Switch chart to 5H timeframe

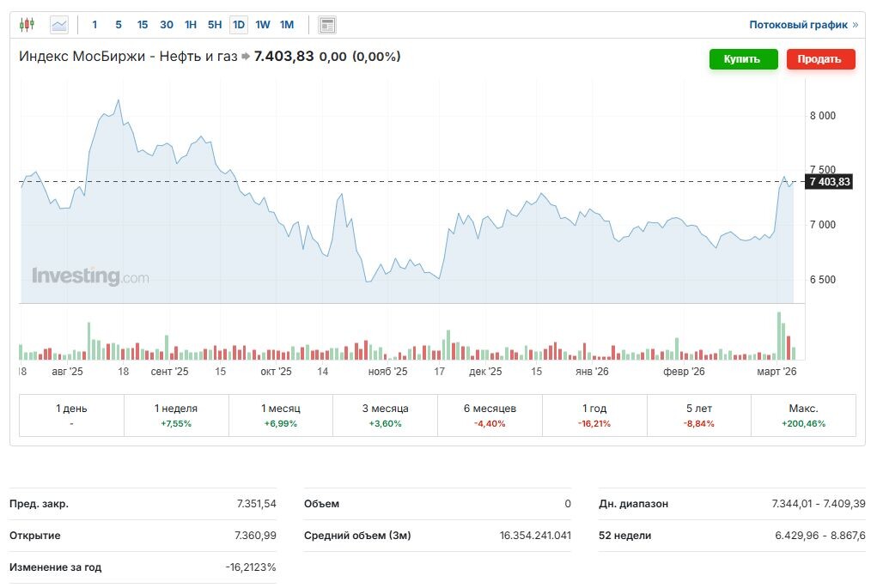click(214, 25)
